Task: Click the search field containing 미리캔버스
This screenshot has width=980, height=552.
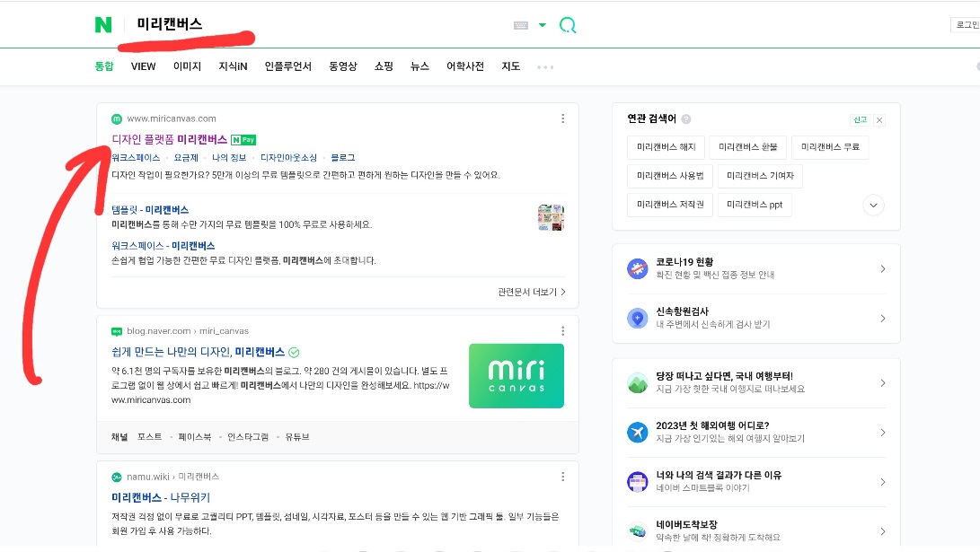Action: 319,24
